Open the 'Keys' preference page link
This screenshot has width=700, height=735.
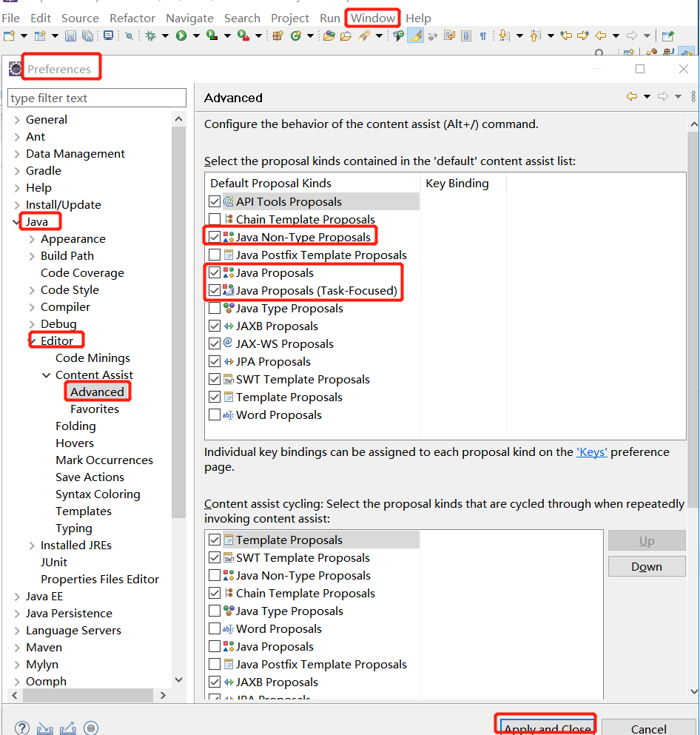point(592,452)
